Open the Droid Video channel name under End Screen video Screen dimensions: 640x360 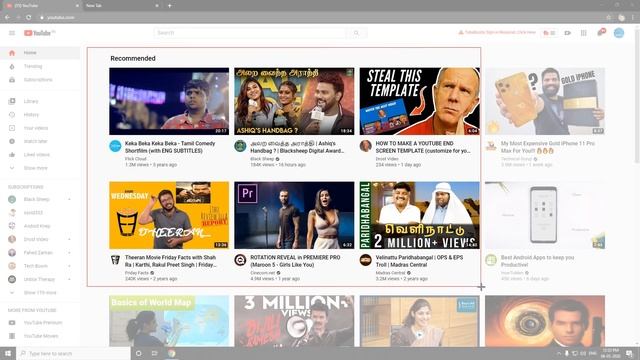387,159
